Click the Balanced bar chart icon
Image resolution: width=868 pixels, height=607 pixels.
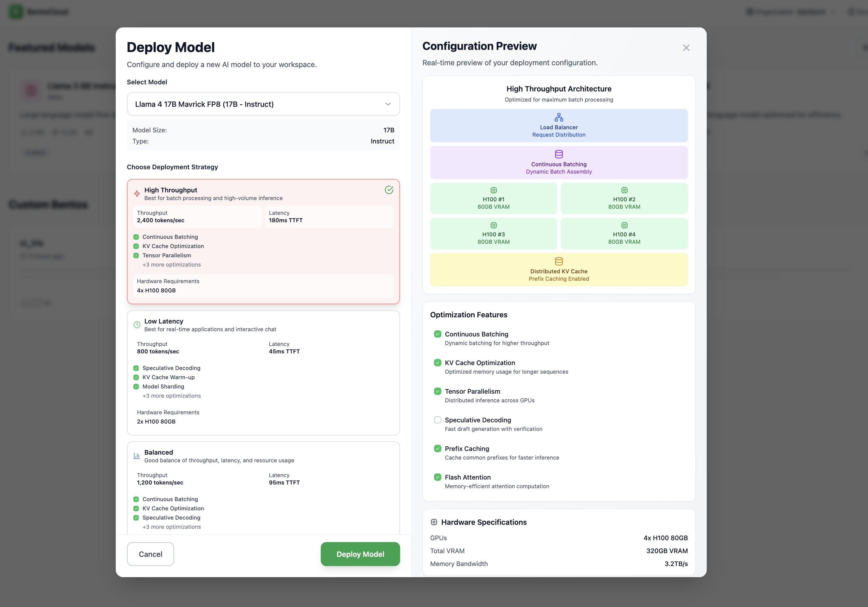tap(137, 456)
